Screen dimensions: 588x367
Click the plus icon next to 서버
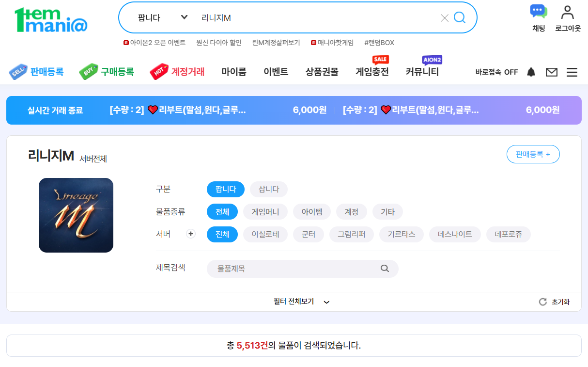191,234
